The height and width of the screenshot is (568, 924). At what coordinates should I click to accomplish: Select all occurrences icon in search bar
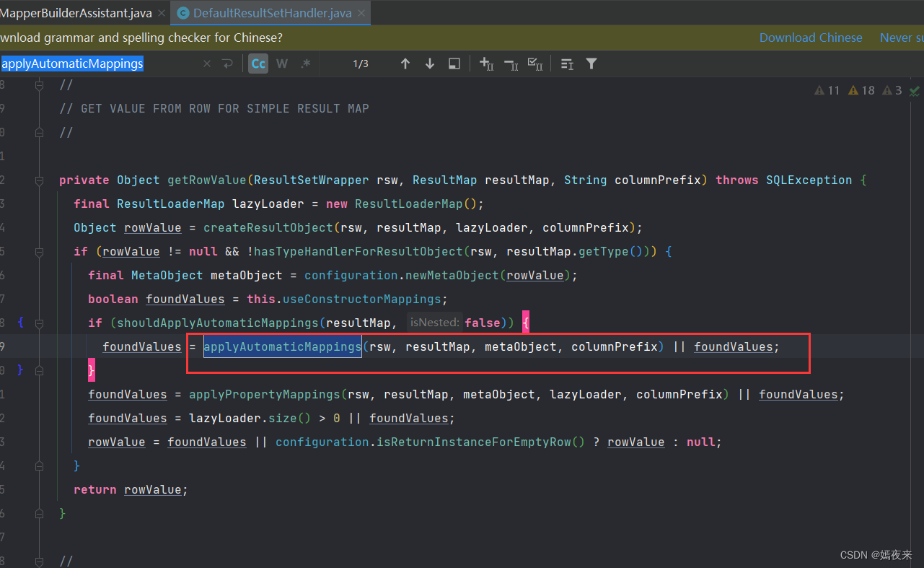tap(535, 64)
